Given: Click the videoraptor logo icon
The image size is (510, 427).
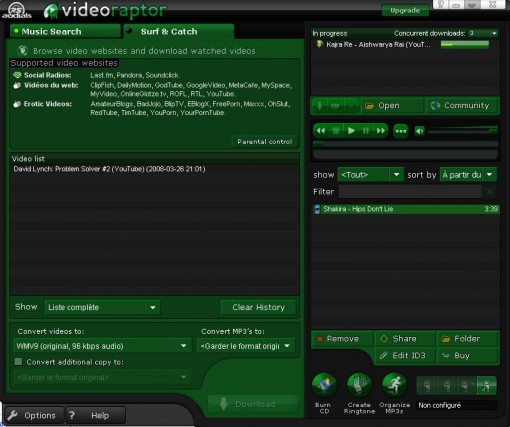Looking at the screenshot, I should pos(51,11).
